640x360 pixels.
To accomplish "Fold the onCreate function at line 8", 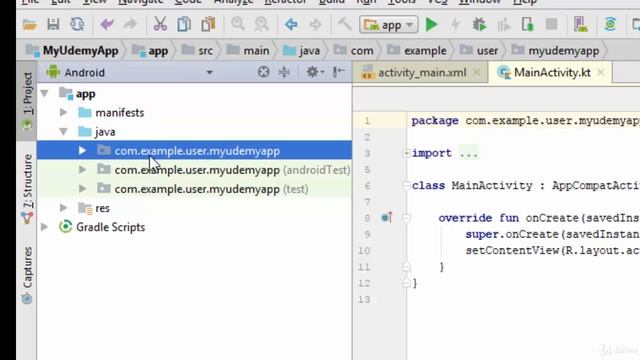I will tap(406, 218).
